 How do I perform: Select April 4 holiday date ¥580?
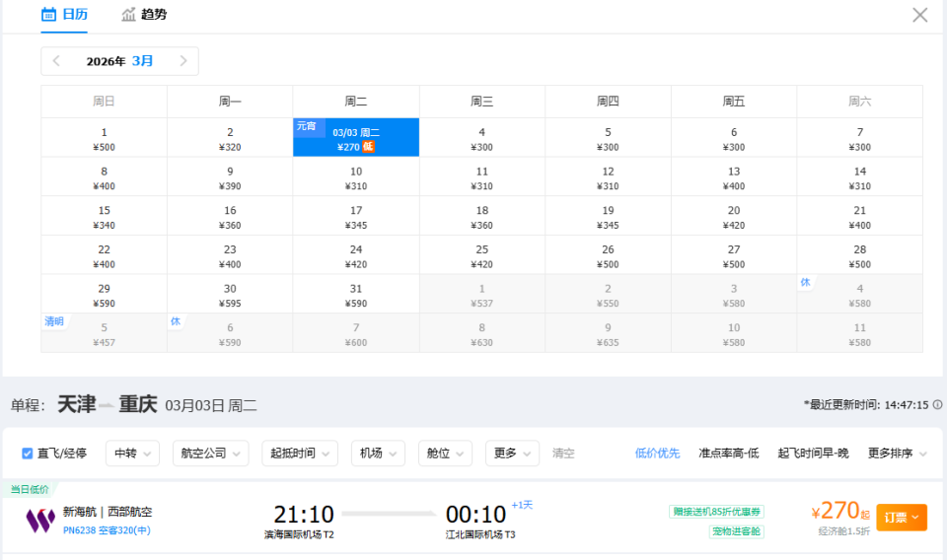click(859, 295)
